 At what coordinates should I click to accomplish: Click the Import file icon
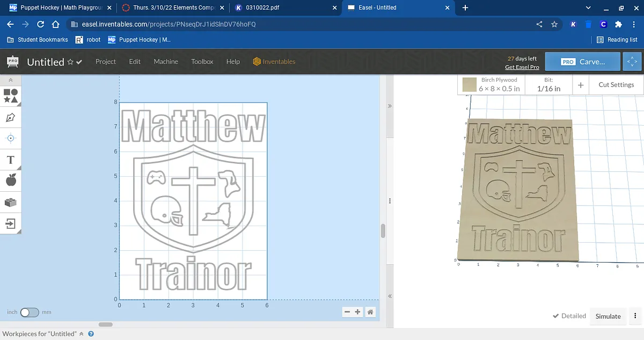pos(11,223)
